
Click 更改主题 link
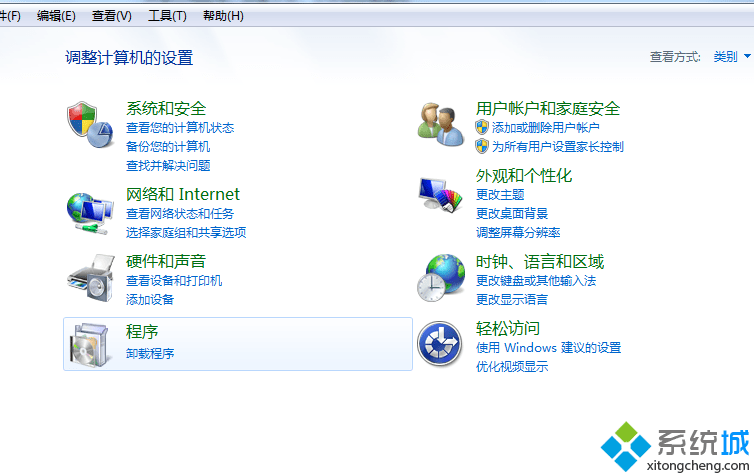pos(500,195)
